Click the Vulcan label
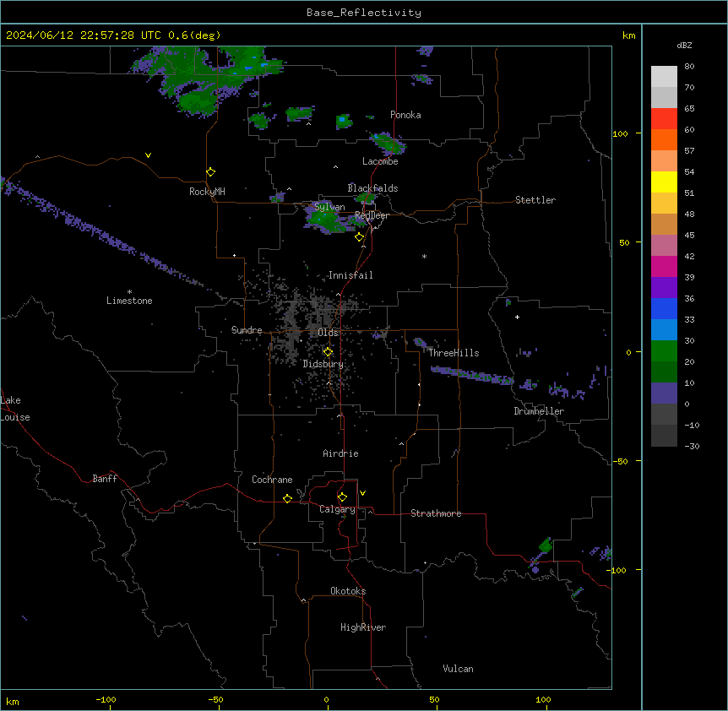This screenshot has height=711, width=728. coord(458,669)
